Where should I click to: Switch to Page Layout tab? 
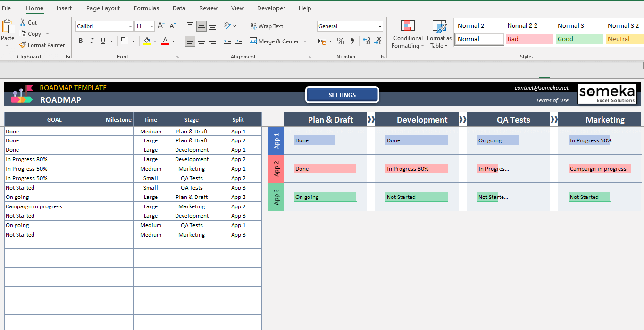tap(103, 8)
